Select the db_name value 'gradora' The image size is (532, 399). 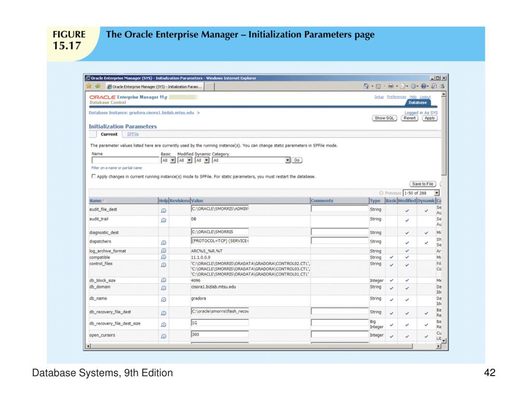198,299
